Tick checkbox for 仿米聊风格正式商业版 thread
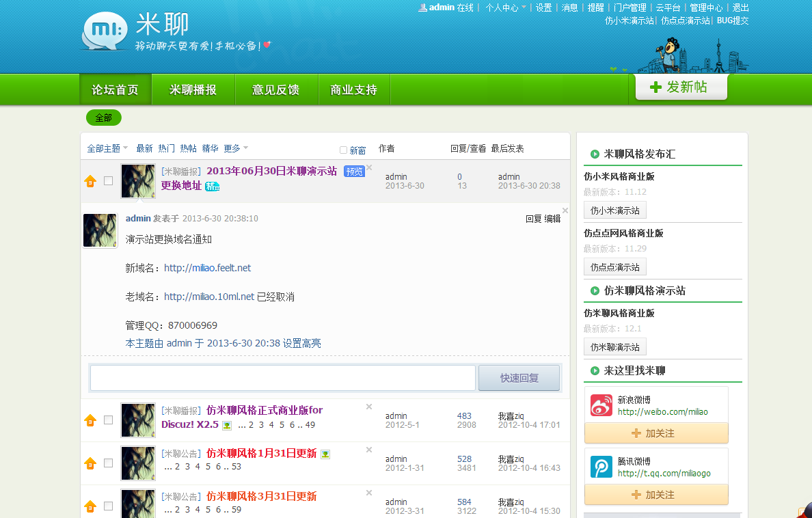This screenshot has height=518, width=812. coord(108,420)
